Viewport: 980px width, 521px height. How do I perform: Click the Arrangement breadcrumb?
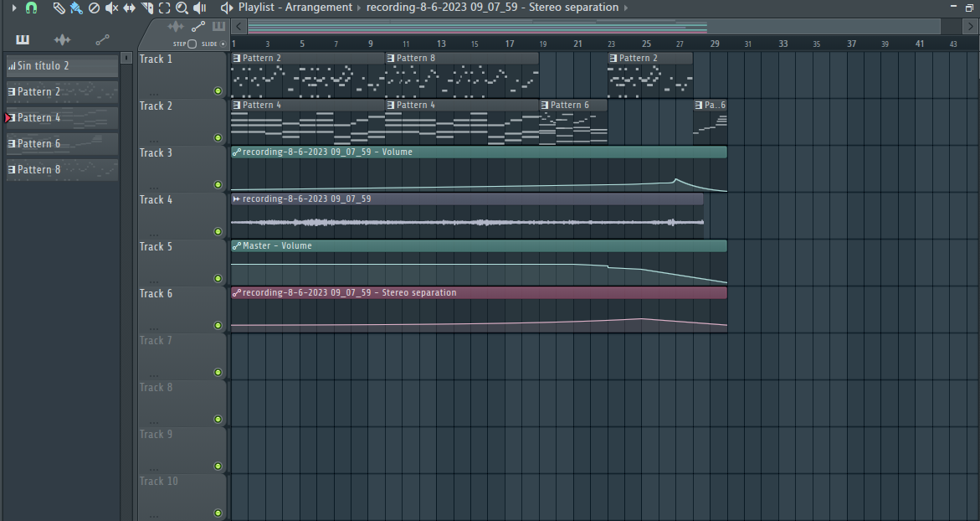point(319,8)
